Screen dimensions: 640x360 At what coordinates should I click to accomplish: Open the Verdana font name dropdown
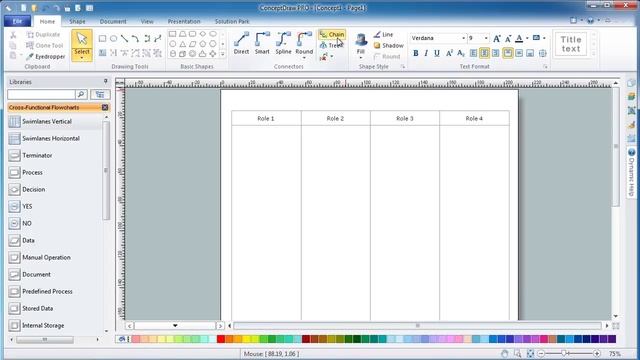(x=463, y=38)
